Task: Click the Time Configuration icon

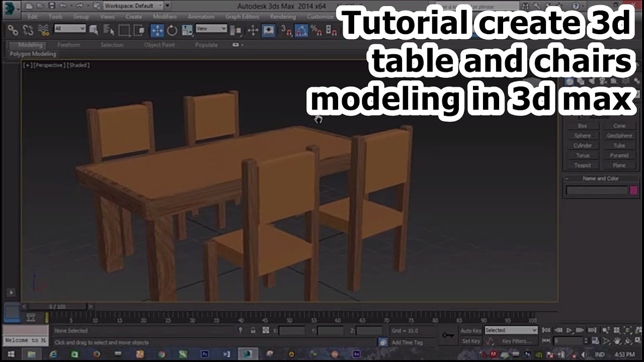Action: (596, 341)
